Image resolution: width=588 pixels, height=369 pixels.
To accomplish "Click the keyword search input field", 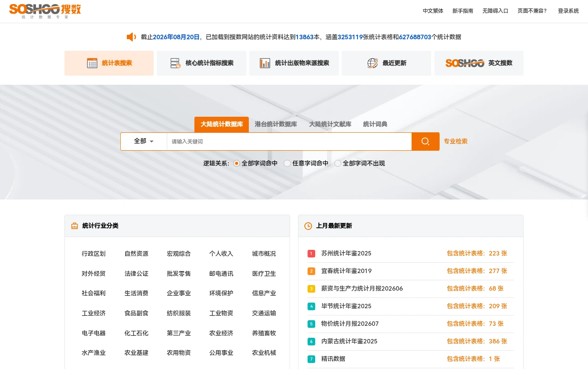I will coord(289,142).
